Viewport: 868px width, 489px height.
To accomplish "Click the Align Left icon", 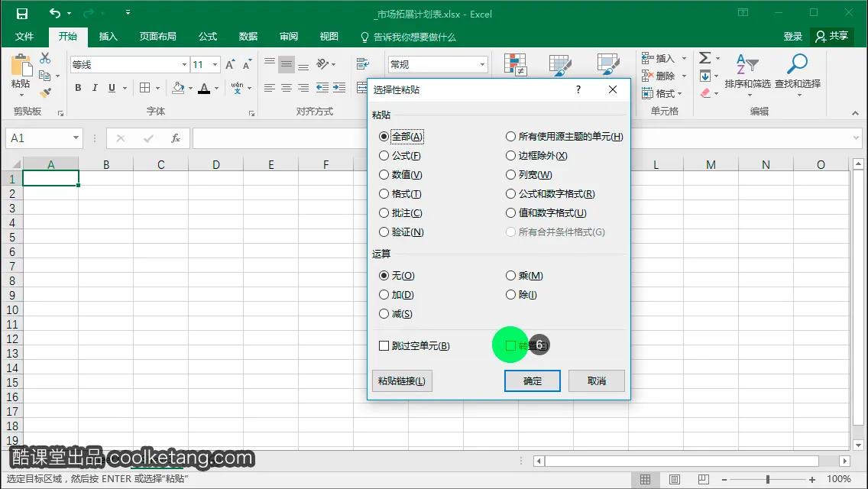I will pos(270,88).
